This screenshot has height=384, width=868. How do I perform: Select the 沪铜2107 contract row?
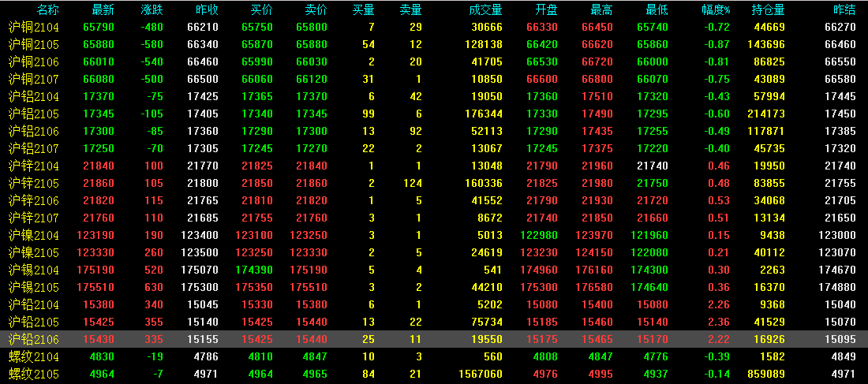(434, 79)
